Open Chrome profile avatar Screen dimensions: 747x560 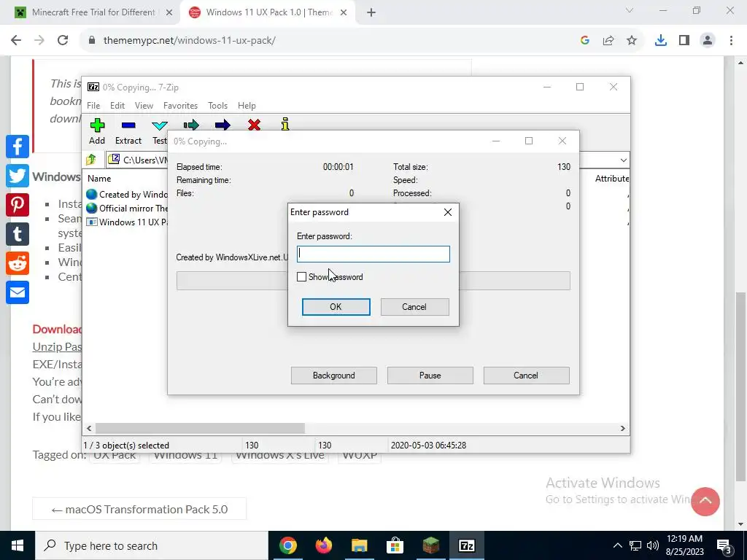point(708,41)
